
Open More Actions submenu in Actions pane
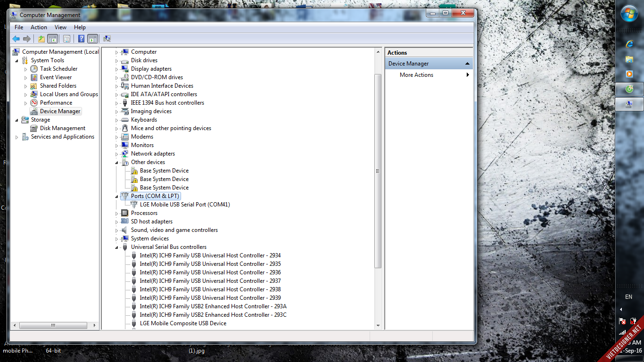[x=429, y=75]
